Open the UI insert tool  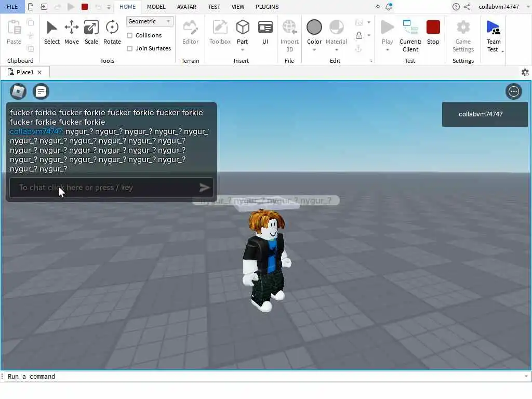265,32
